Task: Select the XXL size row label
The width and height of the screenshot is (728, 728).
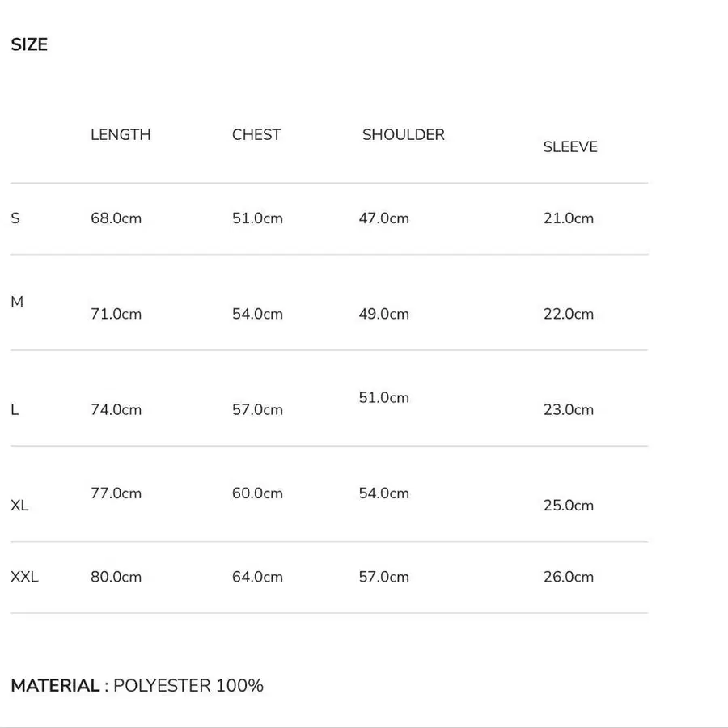Action: click(x=24, y=577)
